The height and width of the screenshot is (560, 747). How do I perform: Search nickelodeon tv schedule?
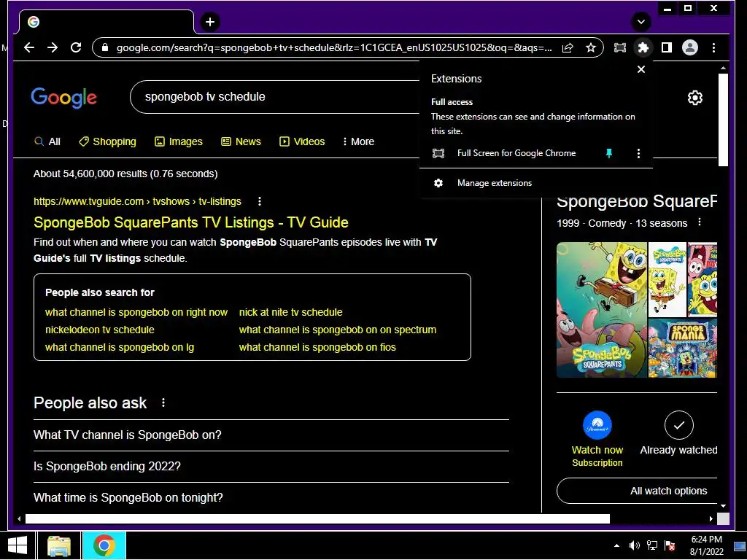pos(99,330)
